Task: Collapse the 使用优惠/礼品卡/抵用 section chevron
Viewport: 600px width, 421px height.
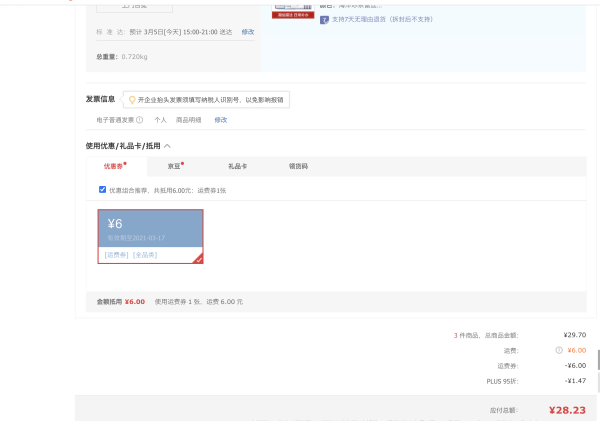Action: point(167,146)
